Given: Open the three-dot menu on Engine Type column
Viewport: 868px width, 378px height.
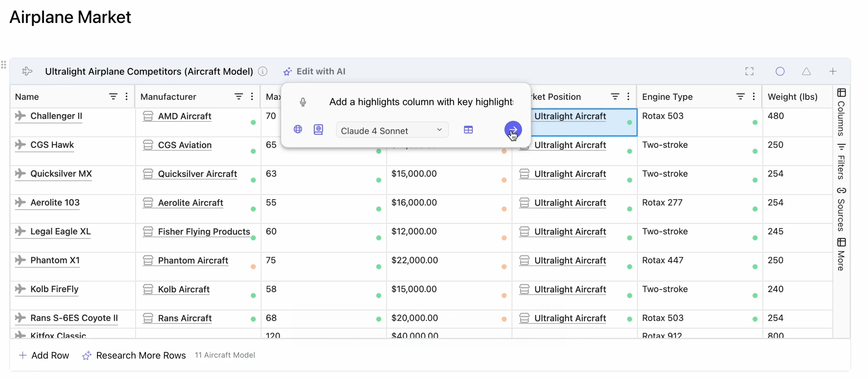Looking at the screenshot, I should (x=754, y=96).
